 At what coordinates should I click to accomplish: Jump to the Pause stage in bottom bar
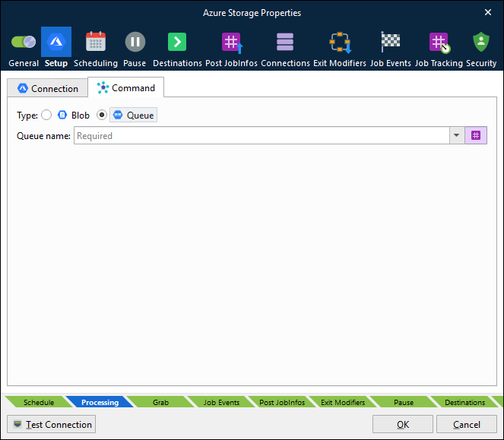coord(404,402)
